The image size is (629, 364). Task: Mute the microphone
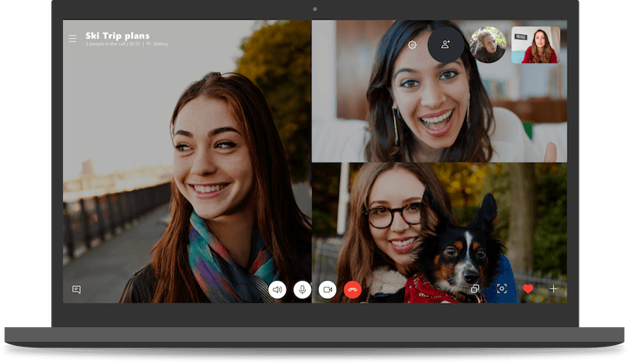(302, 289)
